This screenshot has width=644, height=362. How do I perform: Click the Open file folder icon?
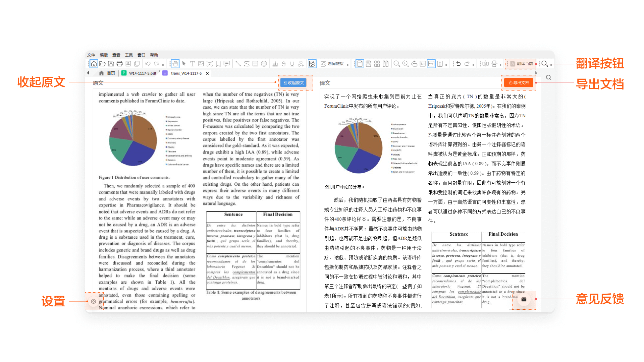[102, 64]
